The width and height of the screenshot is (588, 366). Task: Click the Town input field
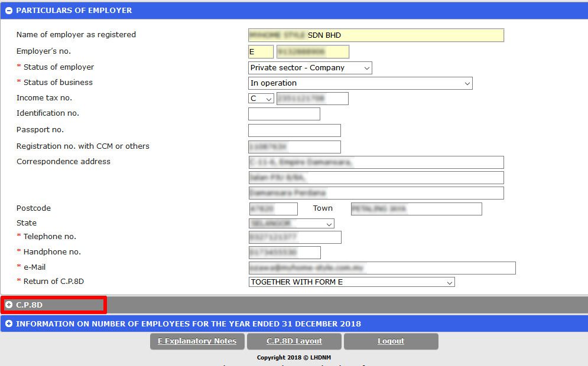[416, 209]
